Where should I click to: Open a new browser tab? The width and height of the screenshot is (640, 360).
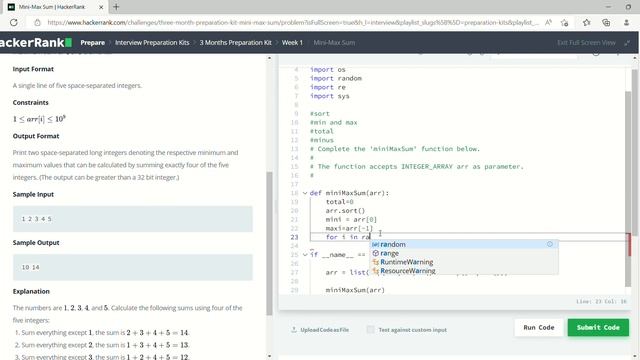pyautogui.click(x=116, y=7)
